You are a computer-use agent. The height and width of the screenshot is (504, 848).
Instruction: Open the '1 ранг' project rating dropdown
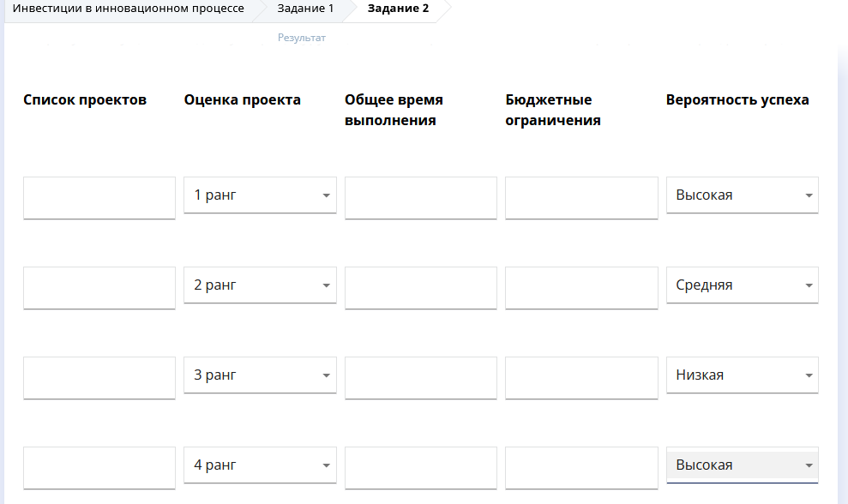click(260, 195)
